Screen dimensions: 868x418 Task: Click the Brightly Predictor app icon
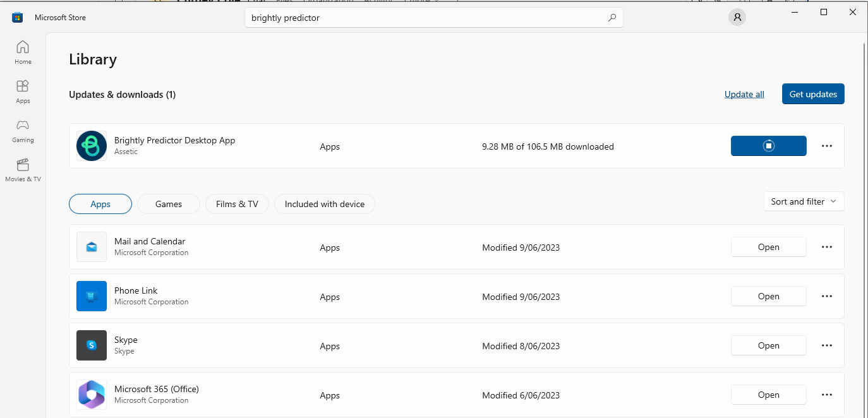(92, 146)
